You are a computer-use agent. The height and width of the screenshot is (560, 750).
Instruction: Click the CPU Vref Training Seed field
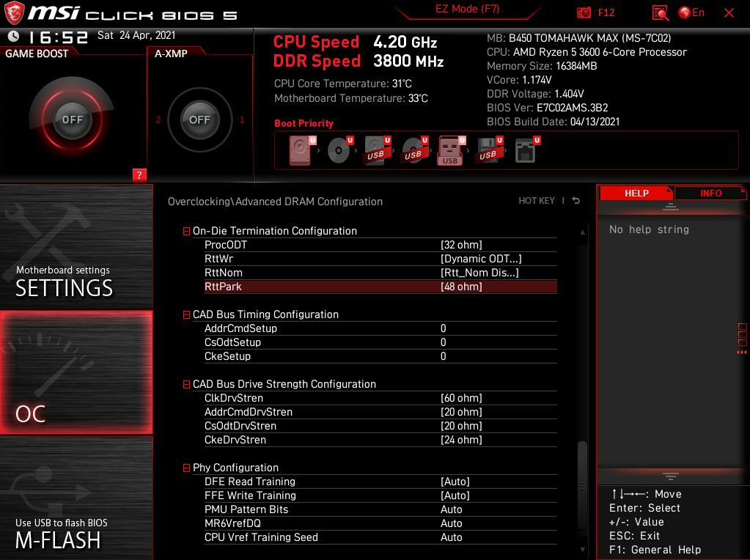451,537
